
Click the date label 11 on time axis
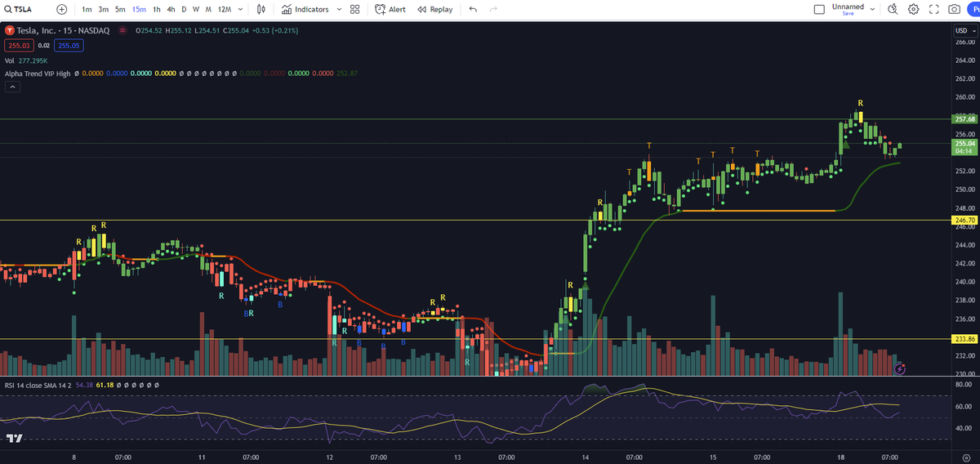coord(201,457)
